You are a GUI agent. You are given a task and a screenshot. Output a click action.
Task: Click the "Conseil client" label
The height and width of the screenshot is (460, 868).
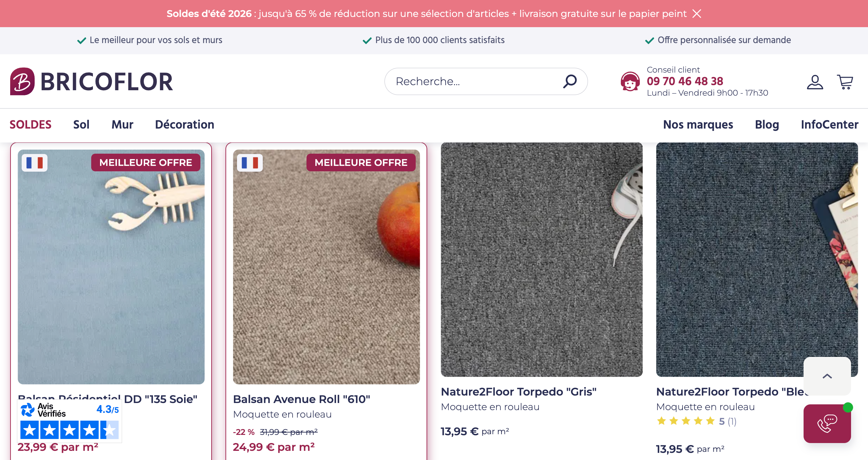coord(673,70)
